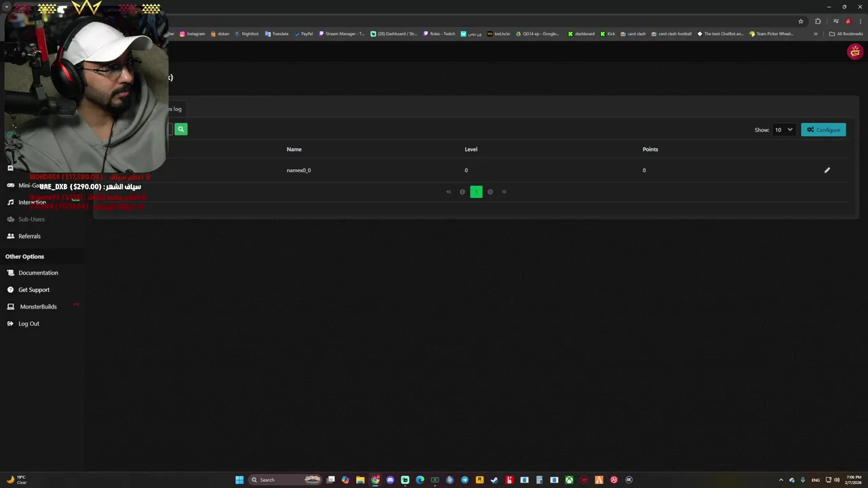Open the Show entries dropdown
Screen dimensions: 868x488
point(783,129)
